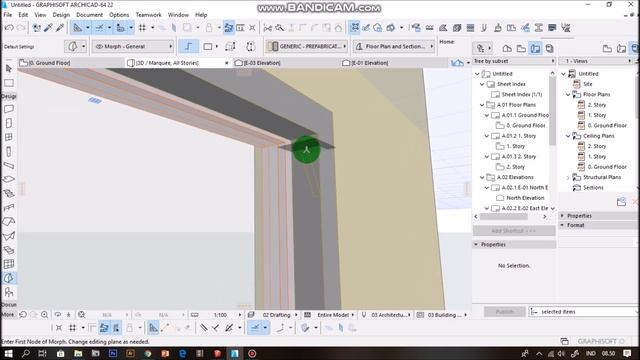The image size is (640, 360).
Task: Pick up parameters with eyedropper icon
Action: [x=49, y=28]
